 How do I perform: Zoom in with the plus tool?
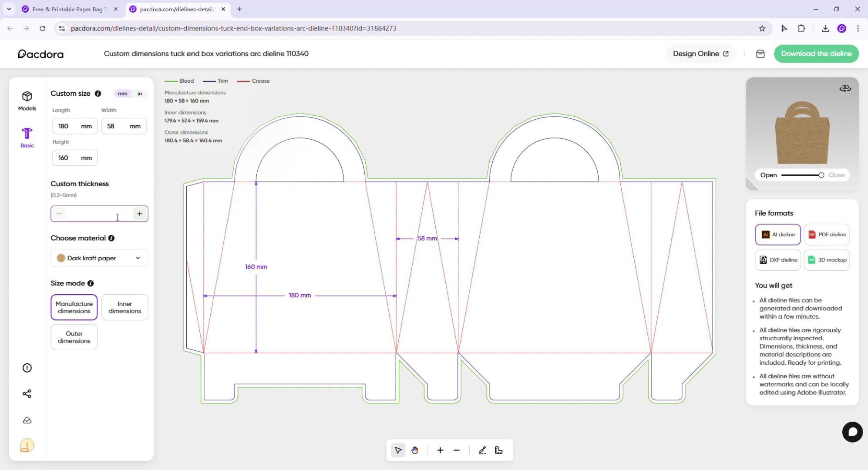pyautogui.click(x=440, y=450)
